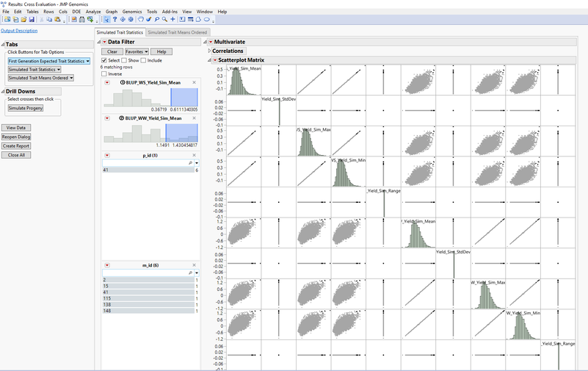588x371 pixels.
Task: Uncheck the Select checkbox in Data Filter
Action: click(104, 60)
